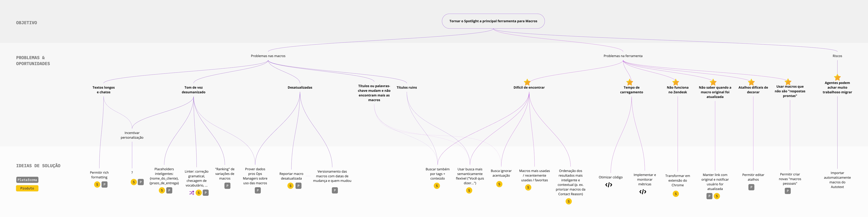Click the star above Não funciona no Zendesk
868x217 pixels.
(676, 82)
